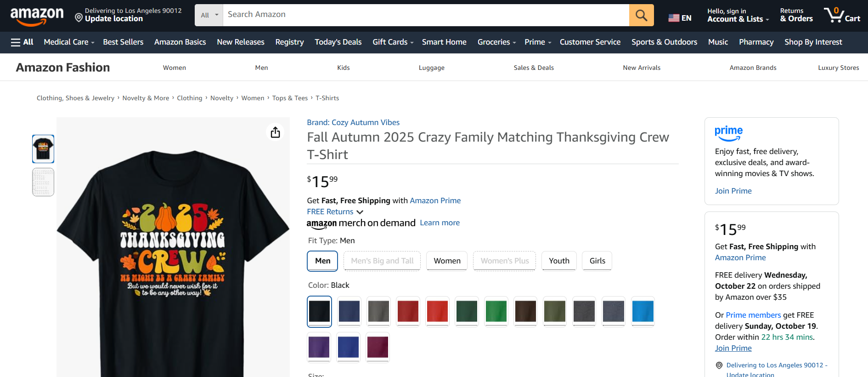This screenshot has width=868, height=377.
Task: Click the US flag language icon
Action: pos(674,18)
